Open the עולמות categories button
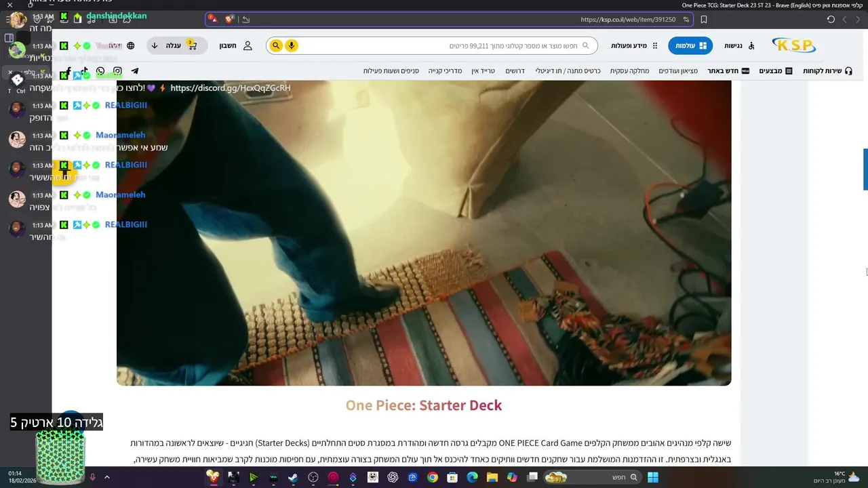Screen dimensions: 868x488 [690, 45]
